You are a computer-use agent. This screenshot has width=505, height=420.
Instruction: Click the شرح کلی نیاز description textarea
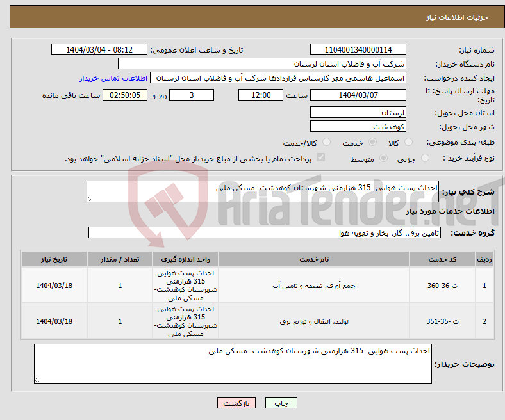pyautogui.click(x=263, y=191)
